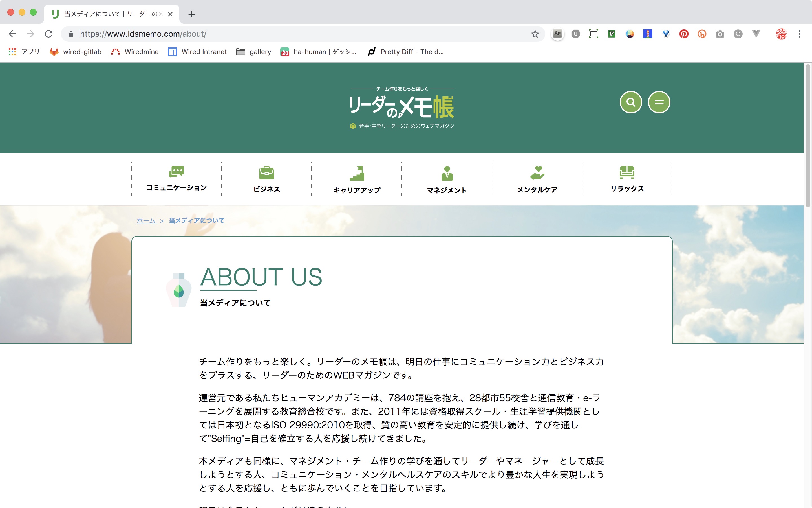
Task: Click the blue square lighthouse extension icon
Action: point(648,34)
